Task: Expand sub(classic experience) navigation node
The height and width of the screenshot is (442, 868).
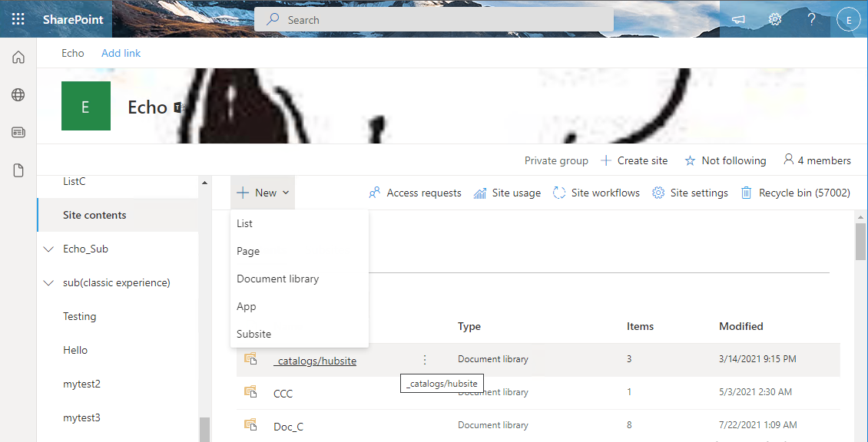Action: pos(48,283)
